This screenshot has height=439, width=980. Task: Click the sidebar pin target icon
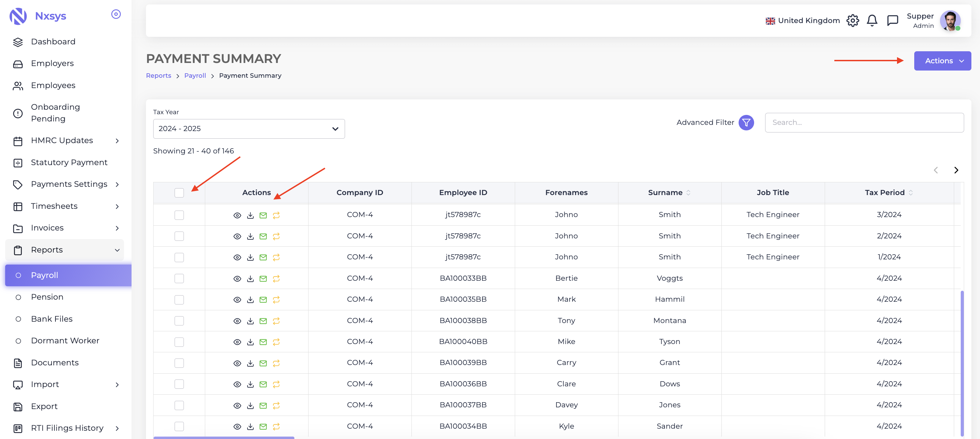click(x=116, y=14)
